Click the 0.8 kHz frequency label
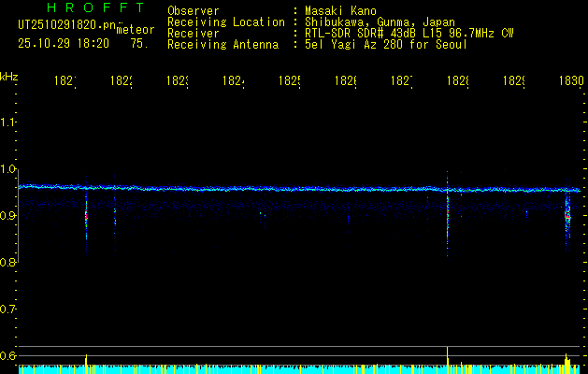 click(7, 262)
